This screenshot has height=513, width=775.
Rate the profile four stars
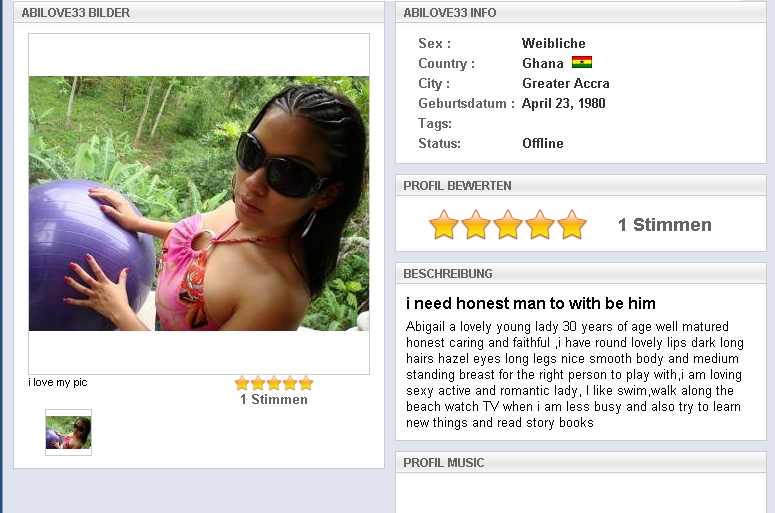point(540,225)
